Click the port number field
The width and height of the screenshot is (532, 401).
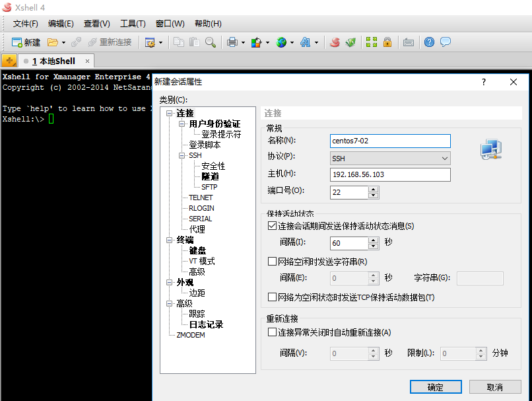pos(349,192)
